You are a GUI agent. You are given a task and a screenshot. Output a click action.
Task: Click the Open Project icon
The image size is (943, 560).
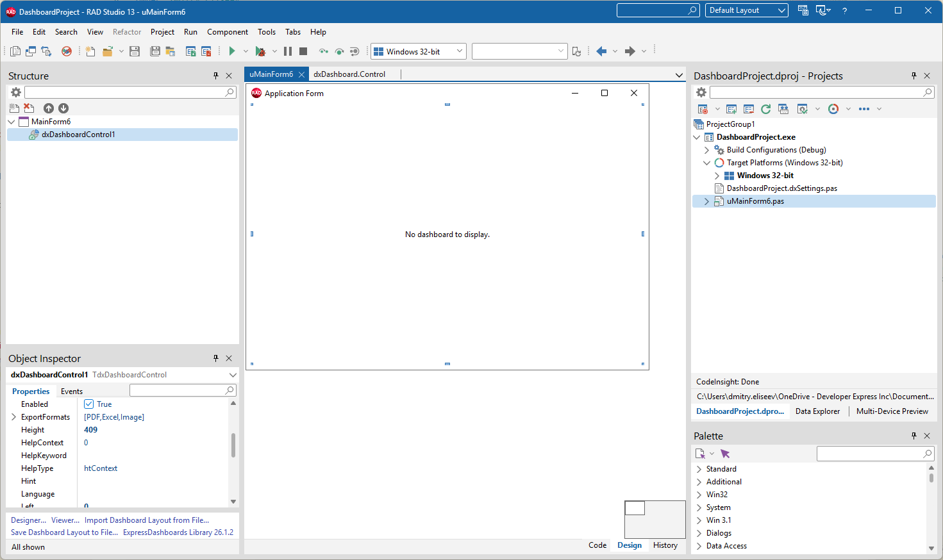pos(171,51)
